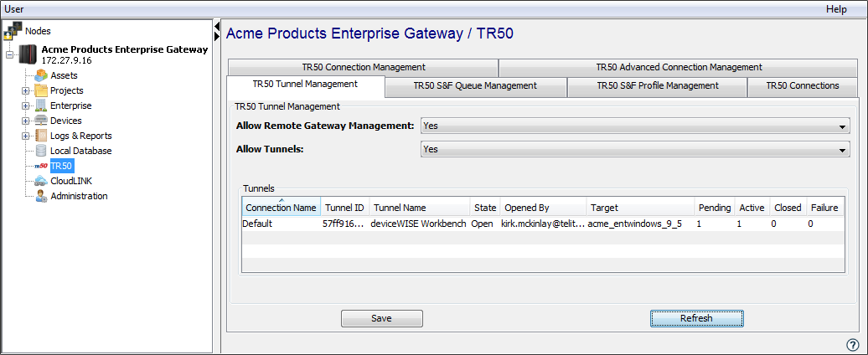Image resolution: width=868 pixels, height=355 pixels.
Task: Click the Logs & Reports icon
Action: (x=41, y=136)
